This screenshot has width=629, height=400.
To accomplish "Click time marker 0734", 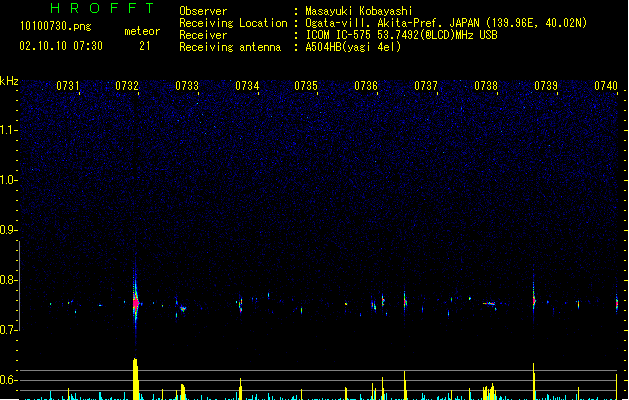I will coord(247,86).
